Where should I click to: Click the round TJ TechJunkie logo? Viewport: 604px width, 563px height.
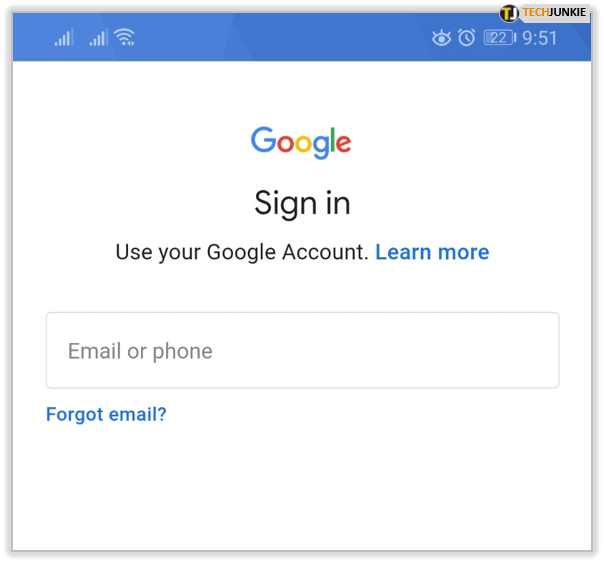click(x=509, y=13)
